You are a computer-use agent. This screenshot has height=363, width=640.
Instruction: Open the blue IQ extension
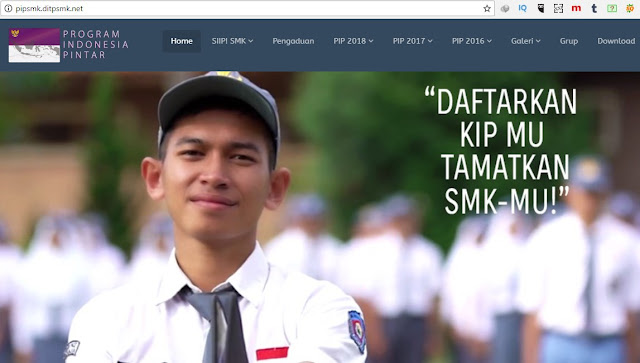click(x=522, y=8)
